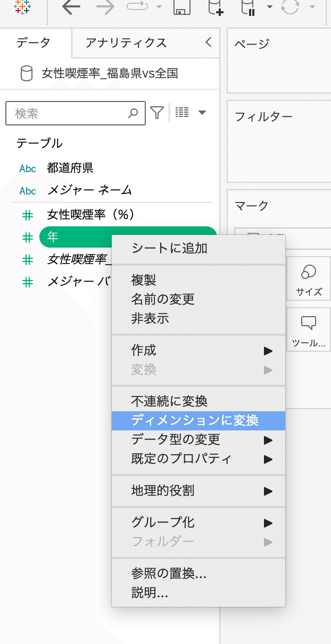This screenshot has height=644, width=331.
Task: Click the Abc type icon beside メジャー ネーム
Action: point(28,191)
